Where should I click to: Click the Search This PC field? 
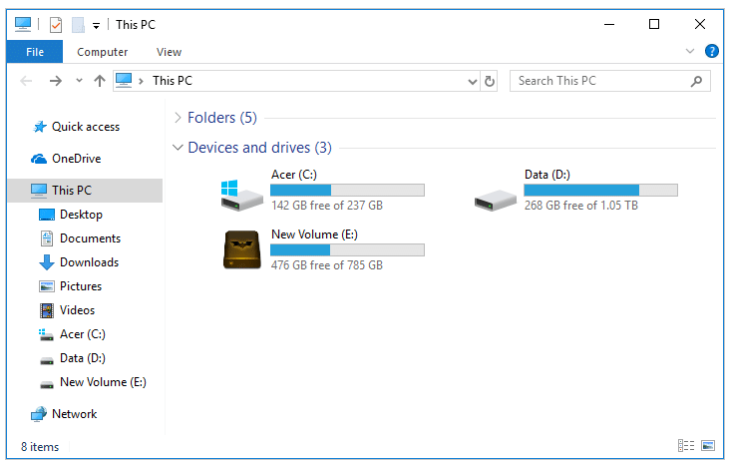pyautogui.click(x=600, y=81)
